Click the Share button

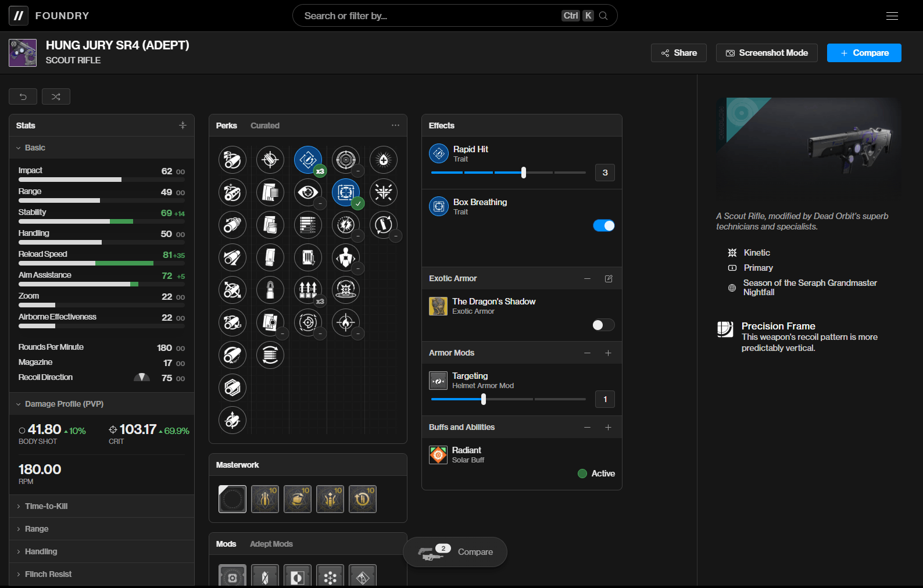click(678, 53)
